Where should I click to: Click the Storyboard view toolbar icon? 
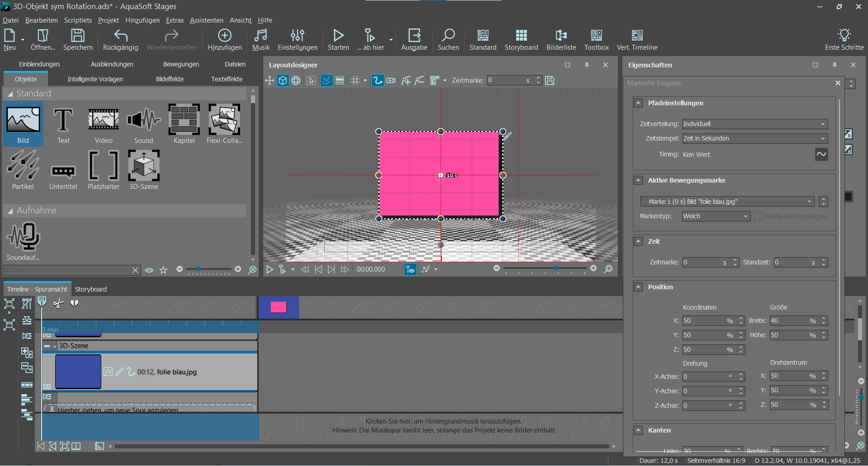[x=521, y=40]
